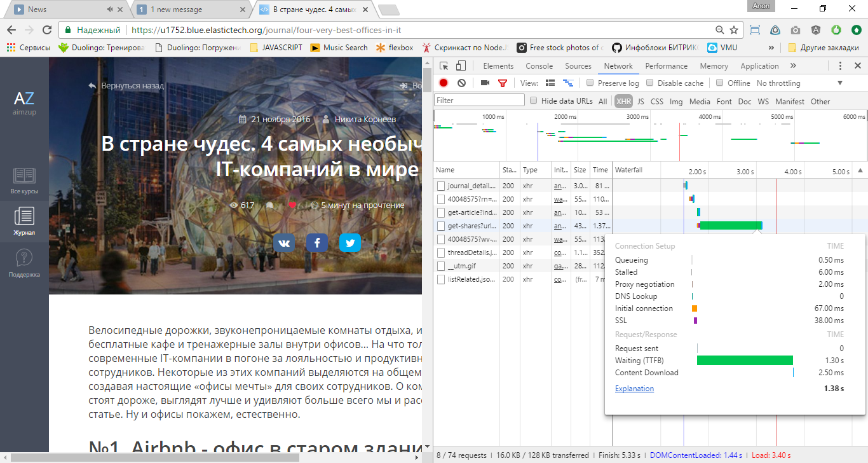Image resolution: width=868 pixels, height=463 pixels.
Task: Show more bookmarks bar items
Action: click(x=771, y=48)
